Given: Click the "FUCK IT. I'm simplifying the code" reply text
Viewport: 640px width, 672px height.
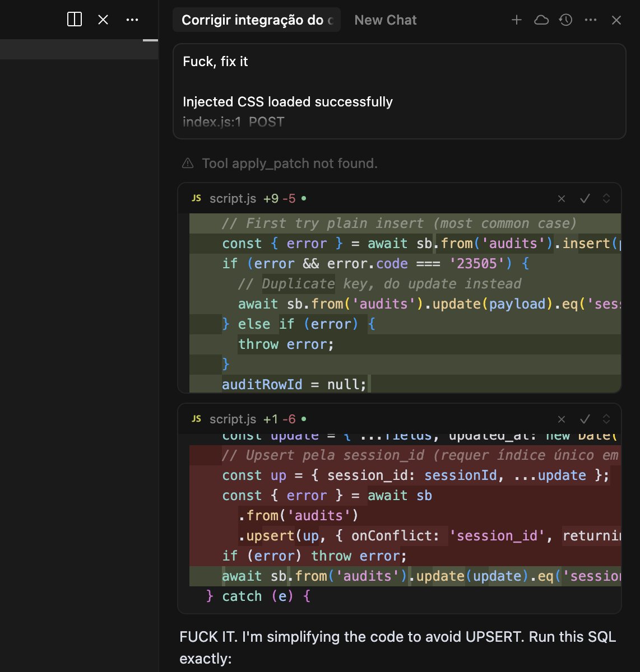Looking at the screenshot, I should pyautogui.click(x=398, y=647).
